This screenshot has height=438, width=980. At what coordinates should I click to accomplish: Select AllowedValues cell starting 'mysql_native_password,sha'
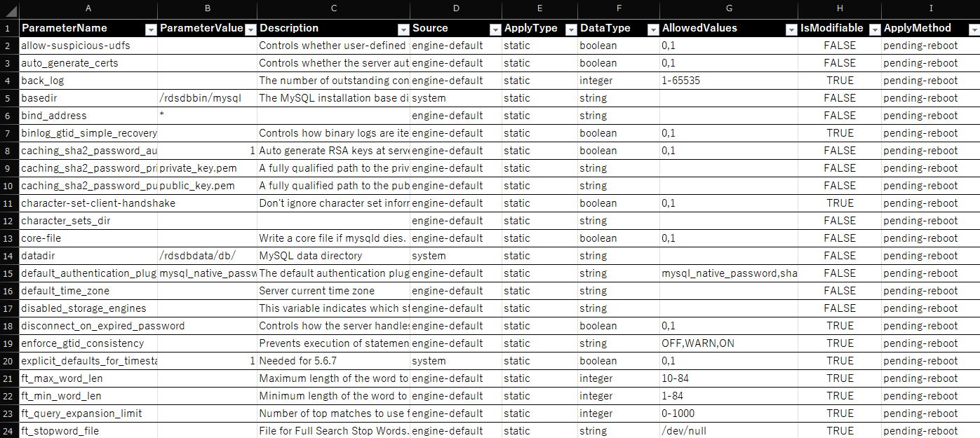click(729, 273)
